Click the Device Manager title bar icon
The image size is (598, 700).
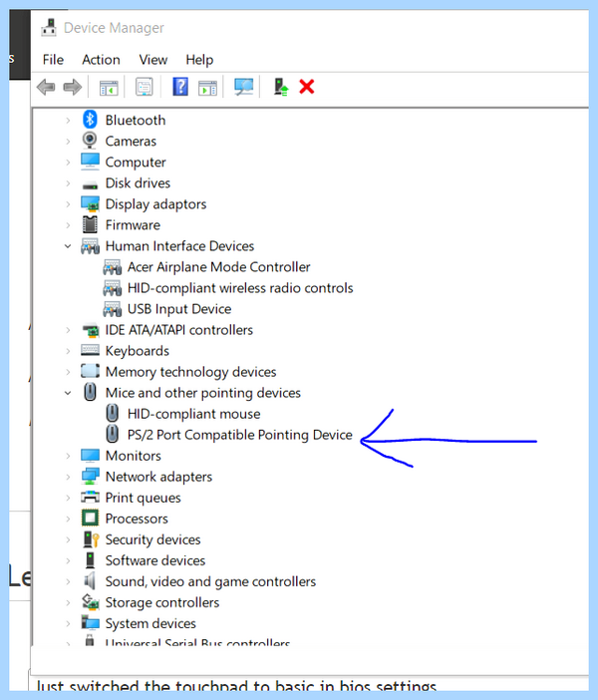click(x=49, y=27)
